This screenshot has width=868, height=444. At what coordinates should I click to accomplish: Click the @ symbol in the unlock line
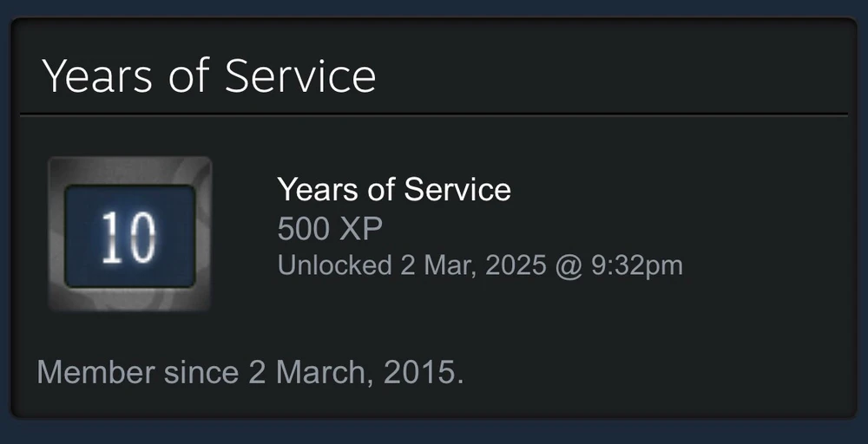click(569, 265)
